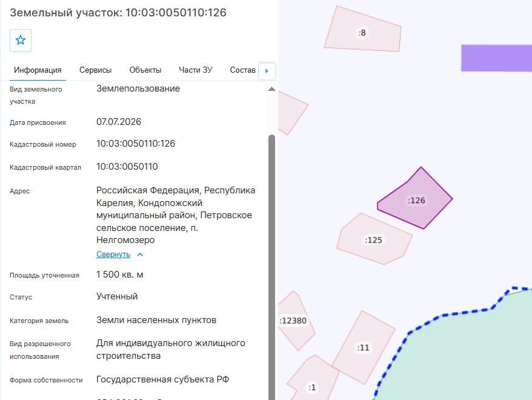The image size is (532, 400).
Task: Click the Вид разрешенного использования label
Action: (x=41, y=350)
